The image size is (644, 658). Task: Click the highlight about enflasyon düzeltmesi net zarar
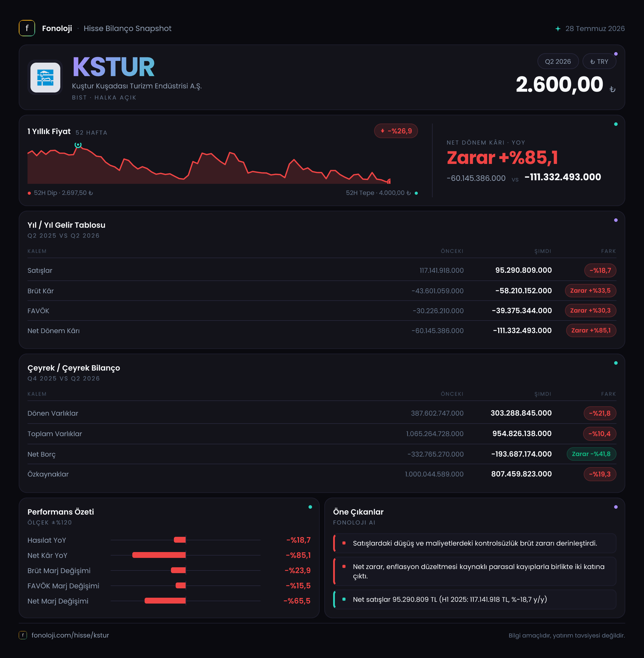pyautogui.click(x=475, y=571)
